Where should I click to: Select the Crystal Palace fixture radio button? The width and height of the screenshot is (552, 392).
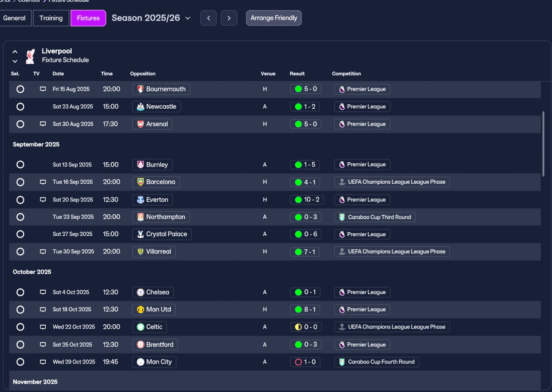[20, 234]
